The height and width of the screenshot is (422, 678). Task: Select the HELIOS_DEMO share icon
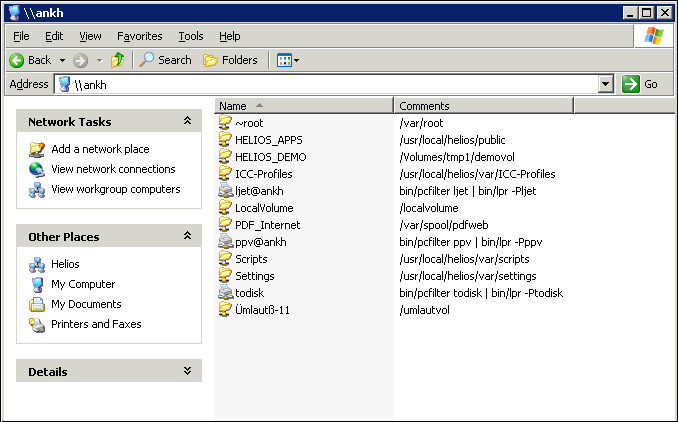[x=225, y=156]
